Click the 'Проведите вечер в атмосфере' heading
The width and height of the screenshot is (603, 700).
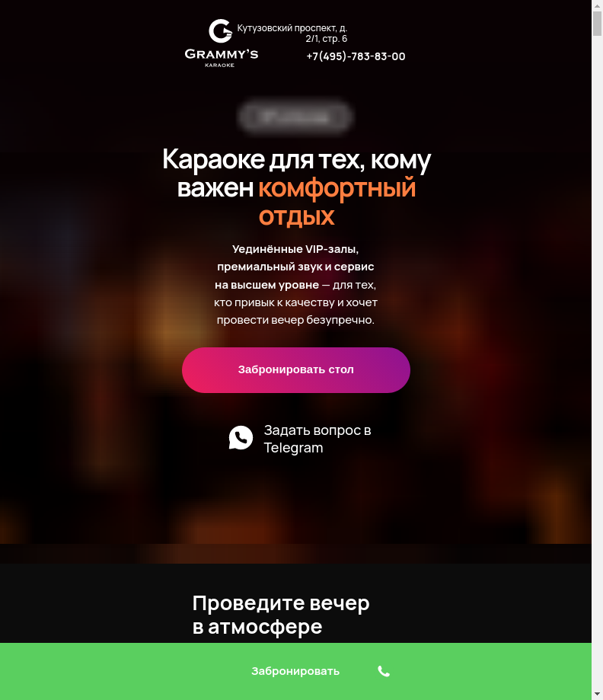pos(281,615)
